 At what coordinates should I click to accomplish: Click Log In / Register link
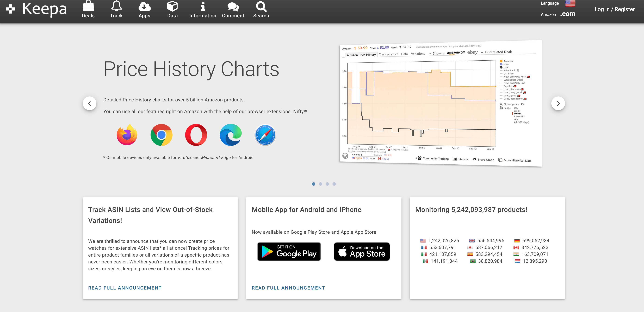[614, 9]
